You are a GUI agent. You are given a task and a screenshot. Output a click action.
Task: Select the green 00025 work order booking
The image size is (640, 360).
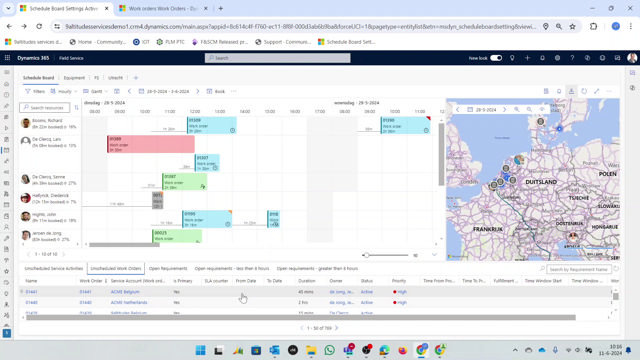tap(177, 236)
